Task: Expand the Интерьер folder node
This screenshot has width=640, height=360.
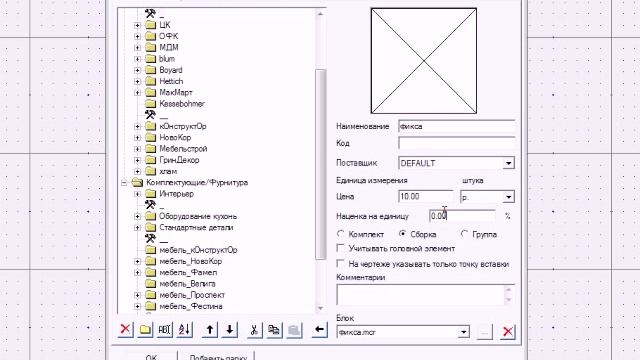Action: pos(138,194)
